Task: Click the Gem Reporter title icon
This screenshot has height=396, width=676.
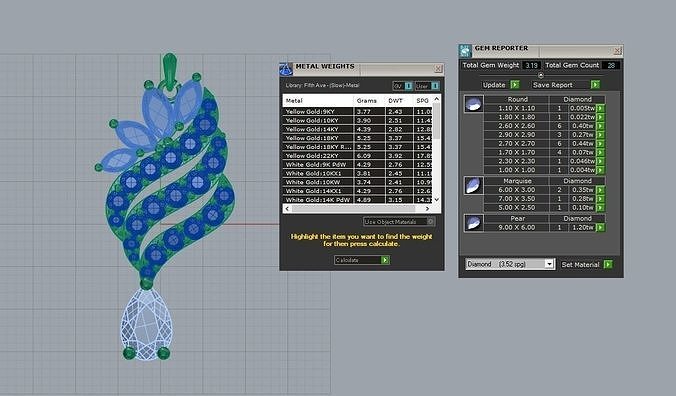Action: (465, 50)
